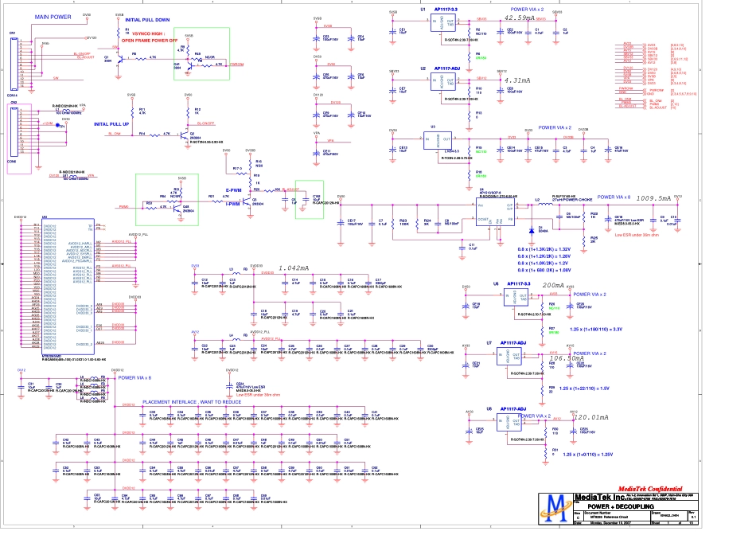Click the TP1 test point dot

(x=58, y=126)
